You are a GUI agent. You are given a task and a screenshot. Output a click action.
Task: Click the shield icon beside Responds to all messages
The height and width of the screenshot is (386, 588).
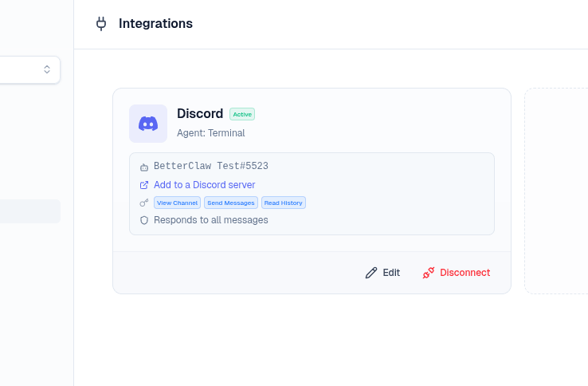pos(144,220)
